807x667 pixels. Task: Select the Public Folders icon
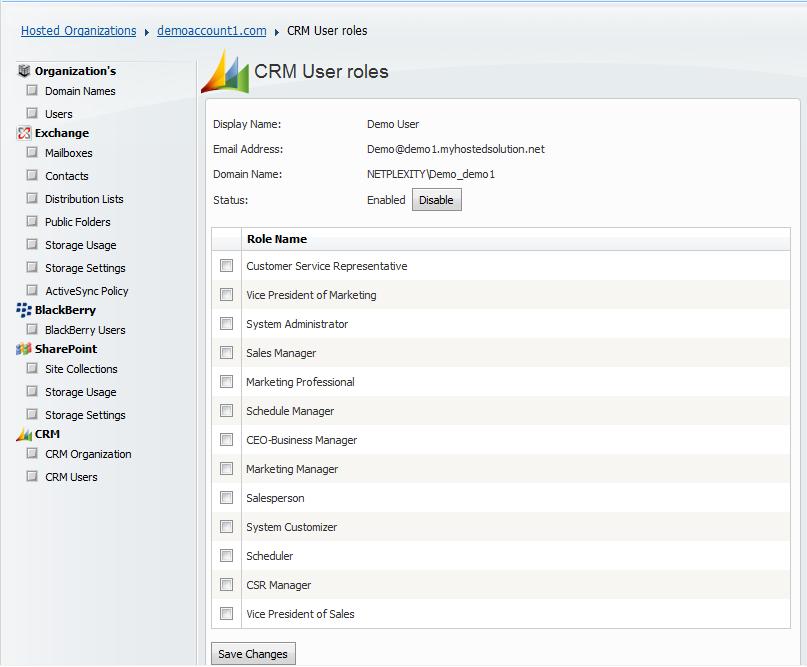tap(32, 221)
